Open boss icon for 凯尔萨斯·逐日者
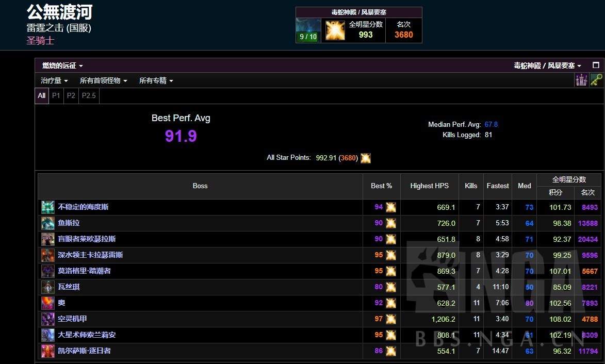Viewport: 605px width, 364px height. [48, 351]
